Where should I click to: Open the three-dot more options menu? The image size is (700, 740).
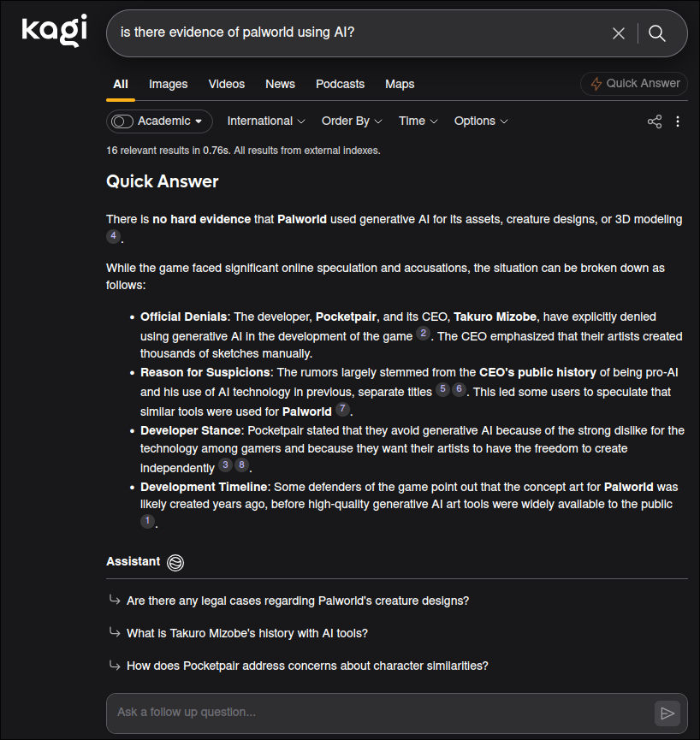[x=678, y=121]
